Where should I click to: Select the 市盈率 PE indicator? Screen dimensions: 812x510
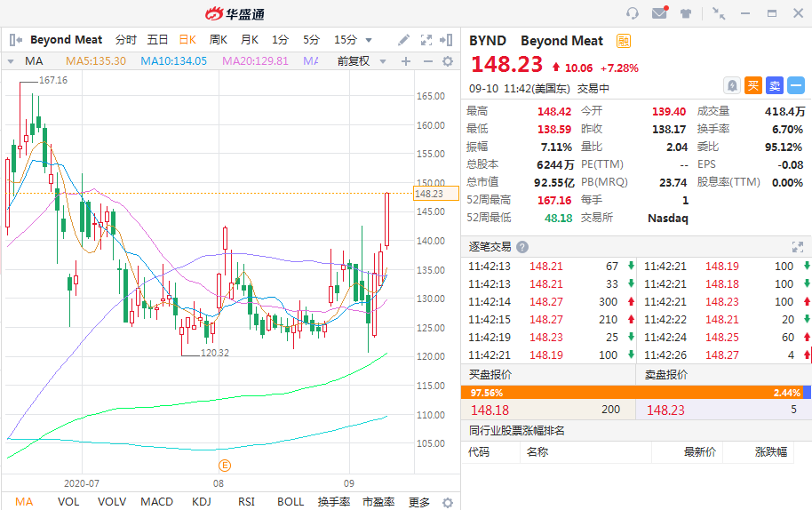pos(378,502)
